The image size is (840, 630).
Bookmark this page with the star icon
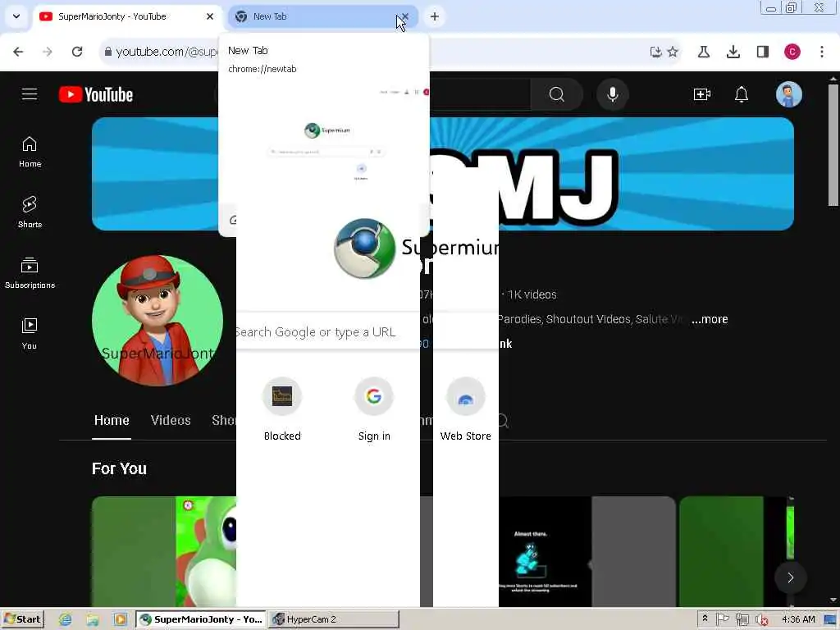673,52
